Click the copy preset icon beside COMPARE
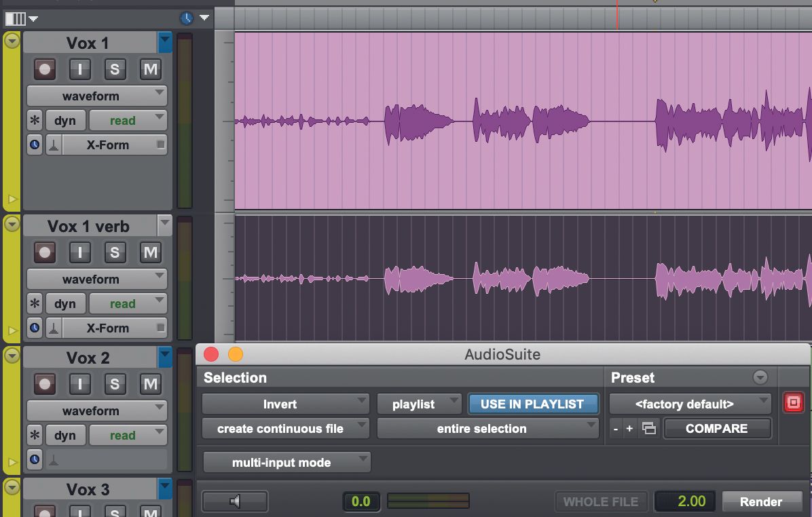This screenshot has height=517, width=812. 648,428
